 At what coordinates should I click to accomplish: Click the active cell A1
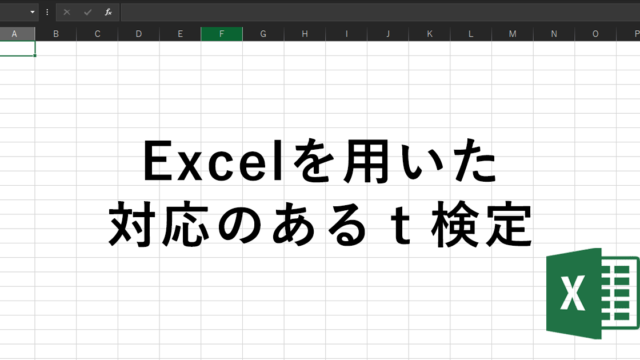(x=17, y=49)
